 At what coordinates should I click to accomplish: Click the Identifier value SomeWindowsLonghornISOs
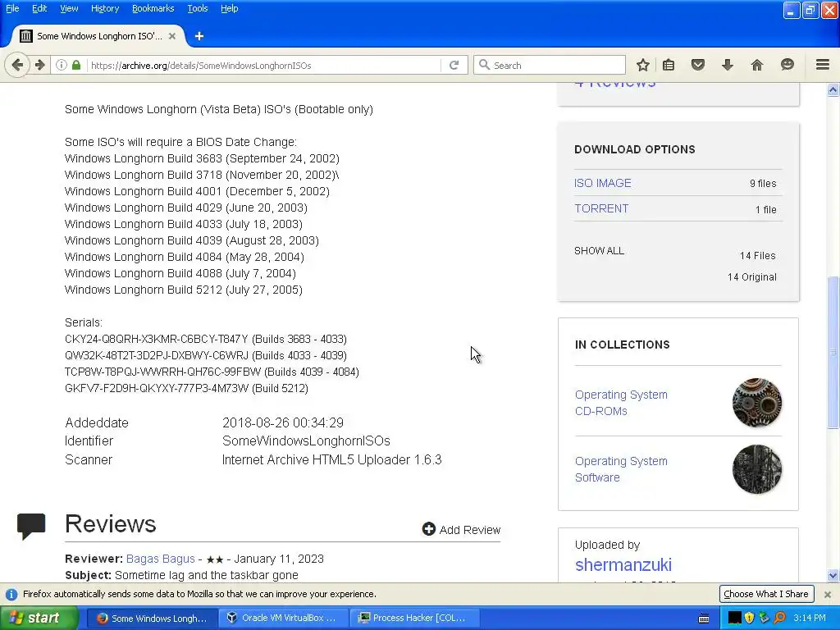pos(306,441)
